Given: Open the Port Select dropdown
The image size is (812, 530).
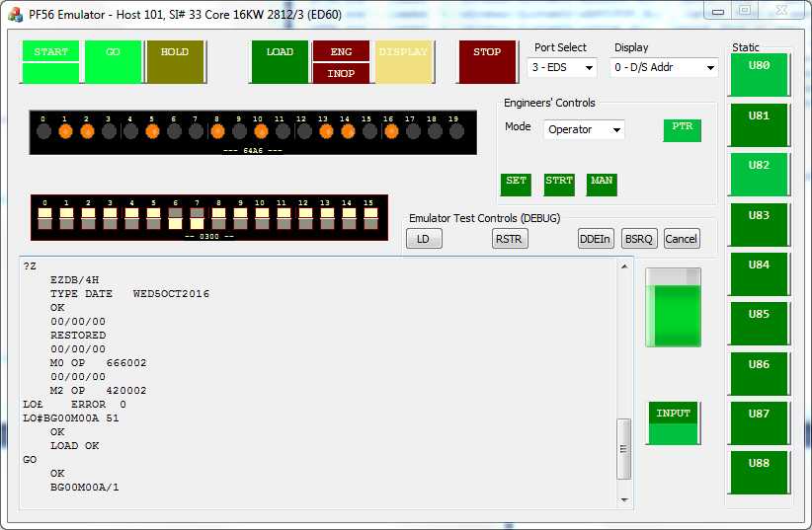Looking at the screenshot, I should click(x=562, y=67).
